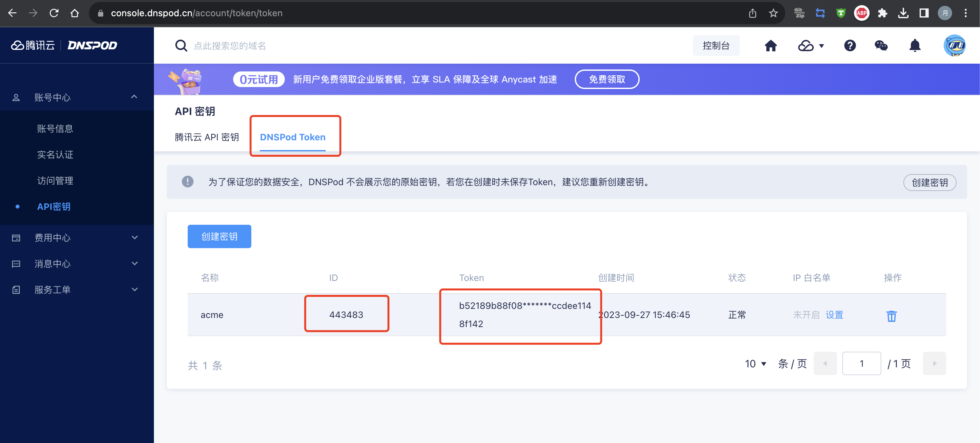The height and width of the screenshot is (443, 980).
Task: Go to next page with right arrow
Action: [x=934, y=363]
